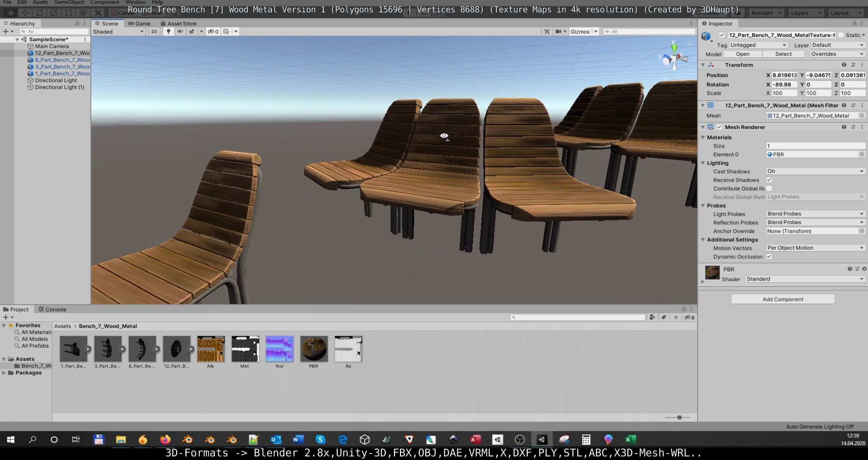Viewport: 868px width, 460px height.
Task: Toggle the Static checkbox
Action: 841,35
